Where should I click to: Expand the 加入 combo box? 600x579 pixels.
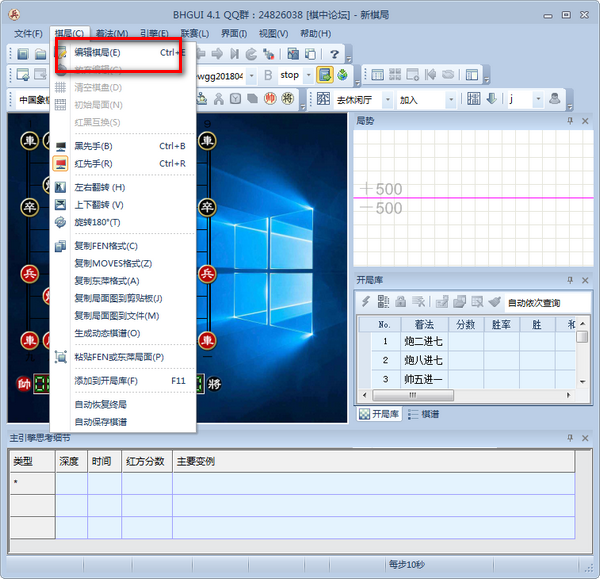tap(465, 99)
